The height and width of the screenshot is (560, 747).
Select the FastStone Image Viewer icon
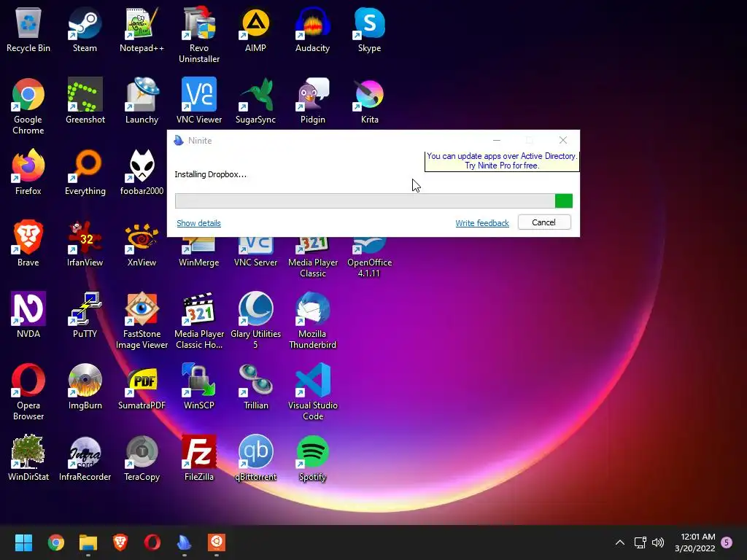tap(142, 321)
